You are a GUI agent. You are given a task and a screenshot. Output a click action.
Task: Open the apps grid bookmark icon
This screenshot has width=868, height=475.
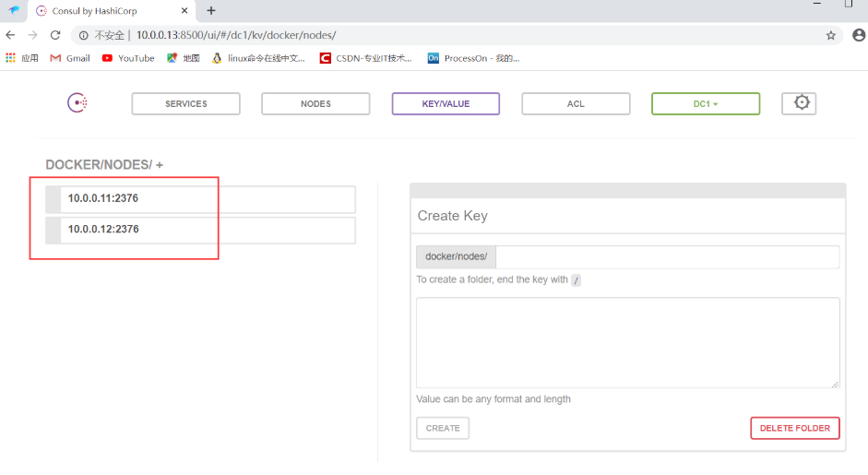(x=10, y=58)
